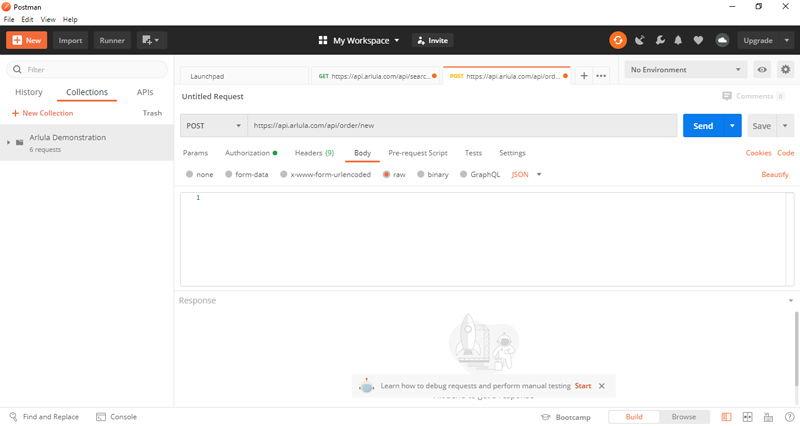Switch to Build mode
Screen dimensions: 800x426
(634, 417)
